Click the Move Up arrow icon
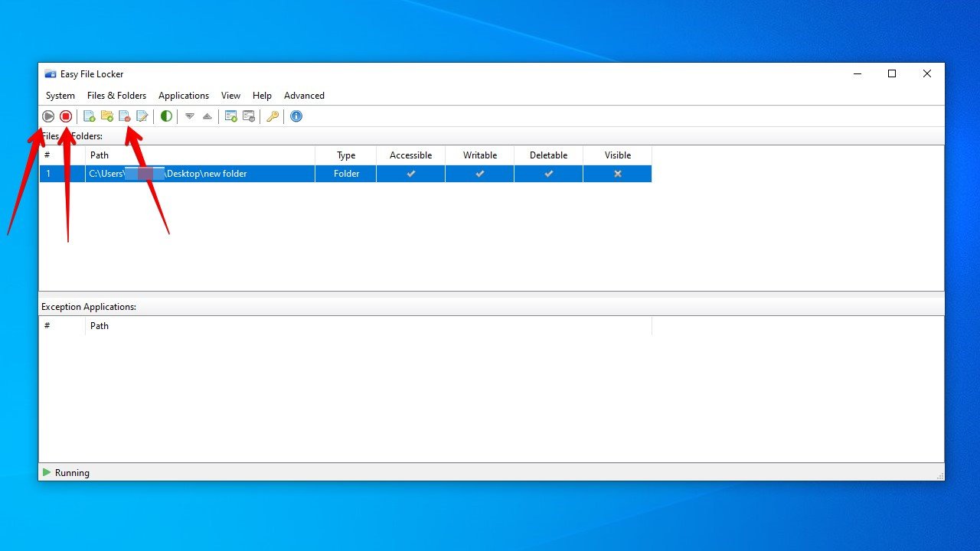This screenshot has width=980, height=551. (x=207, y=116)
